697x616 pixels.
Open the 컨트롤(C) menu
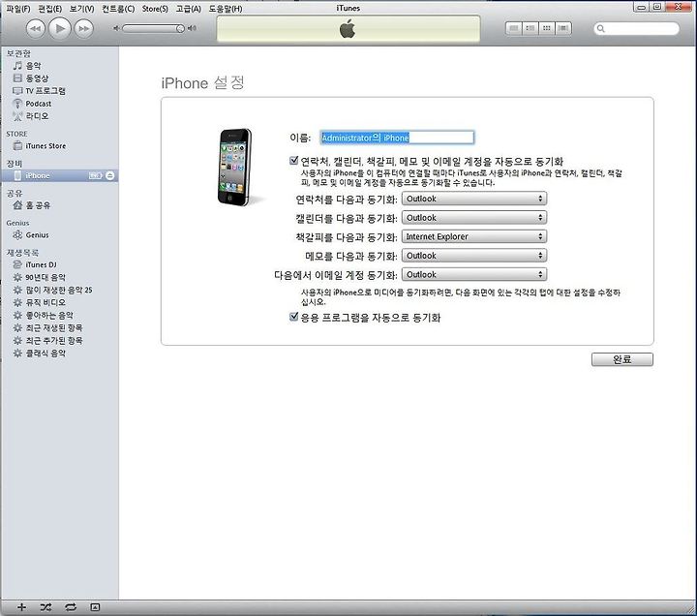118,9
